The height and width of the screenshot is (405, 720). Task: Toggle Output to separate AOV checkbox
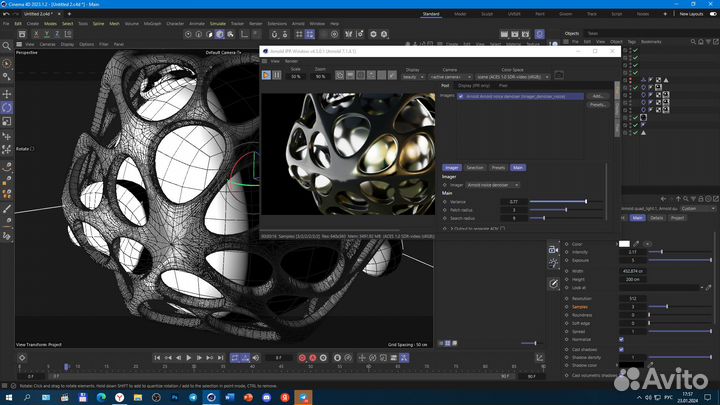click(x=503, y=228)
